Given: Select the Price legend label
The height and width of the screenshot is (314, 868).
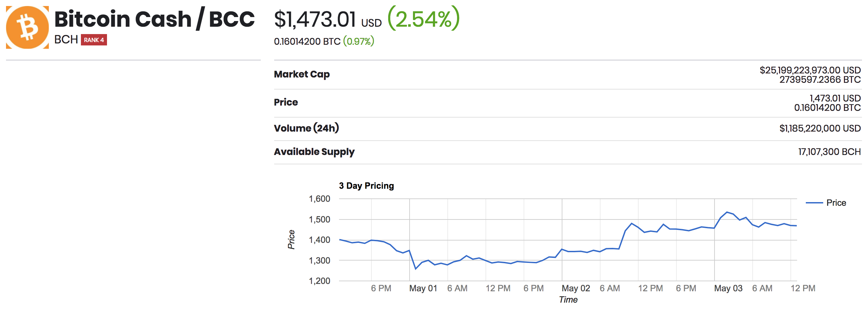Looking at the screenshot, I should [836, 203].
